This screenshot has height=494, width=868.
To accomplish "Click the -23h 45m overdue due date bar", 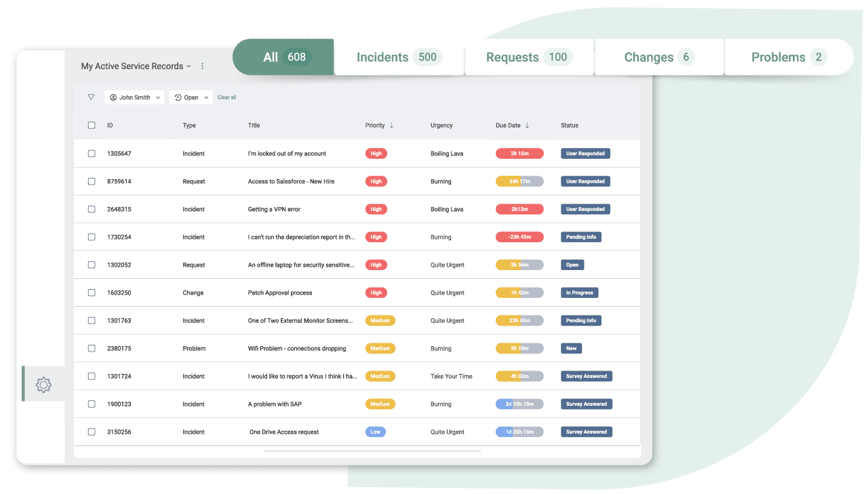I will tap(519, 237).
